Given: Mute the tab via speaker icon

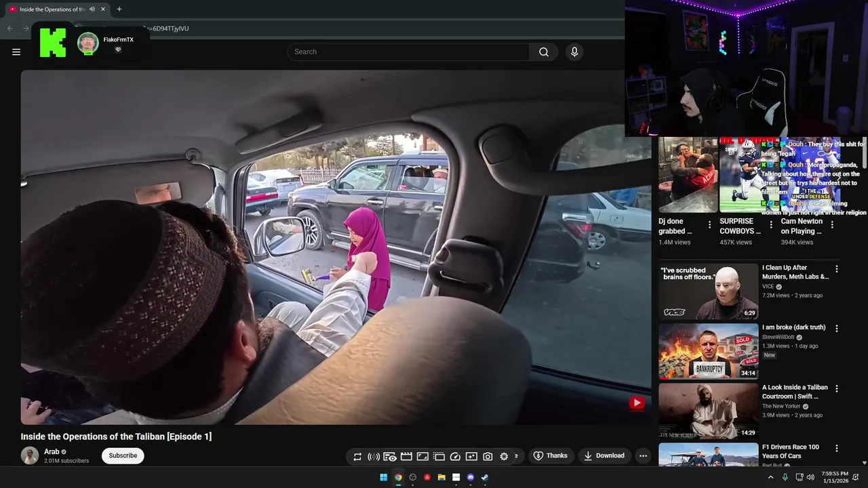Looking at the screenshot, I should pos(92,9).
